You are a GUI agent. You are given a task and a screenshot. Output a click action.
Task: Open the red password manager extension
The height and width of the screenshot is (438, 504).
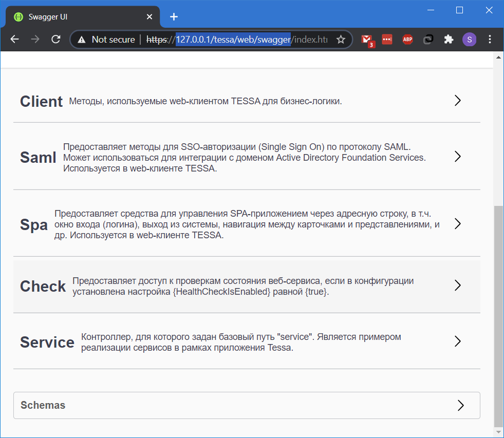point(387,39)
